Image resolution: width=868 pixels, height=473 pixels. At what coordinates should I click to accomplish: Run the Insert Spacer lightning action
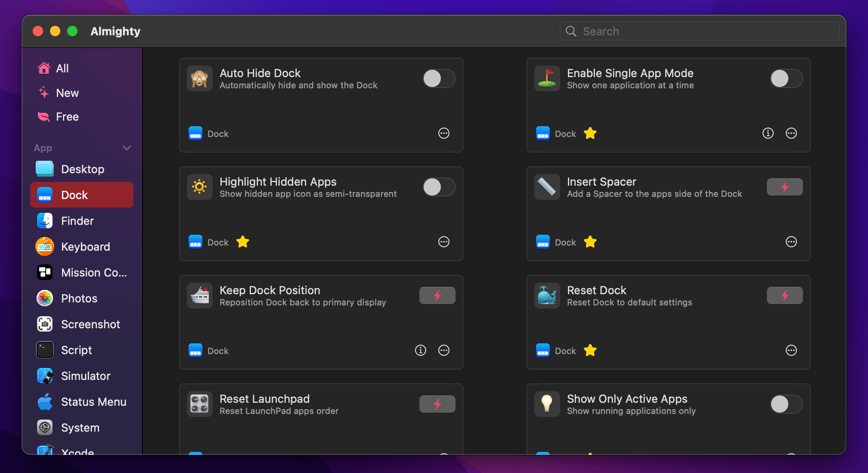point(784,187)
